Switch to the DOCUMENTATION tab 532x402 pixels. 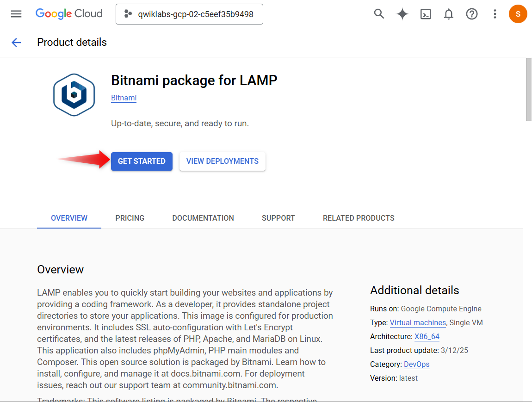point(203,218)
